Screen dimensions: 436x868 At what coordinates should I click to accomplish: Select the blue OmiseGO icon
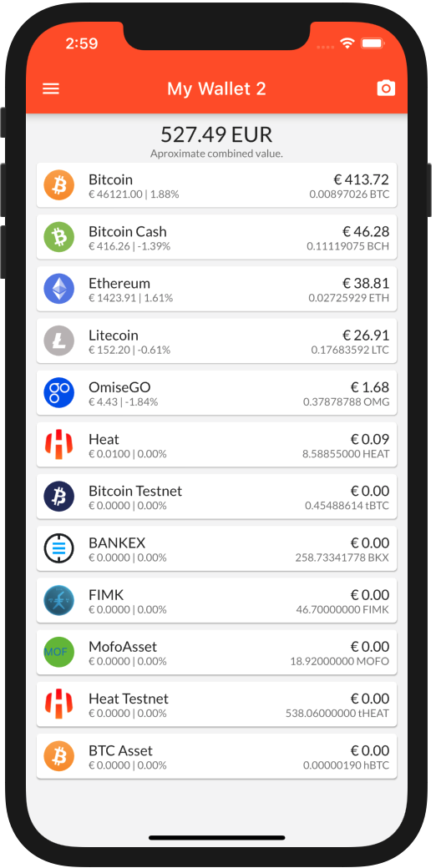tap(58, 392)
